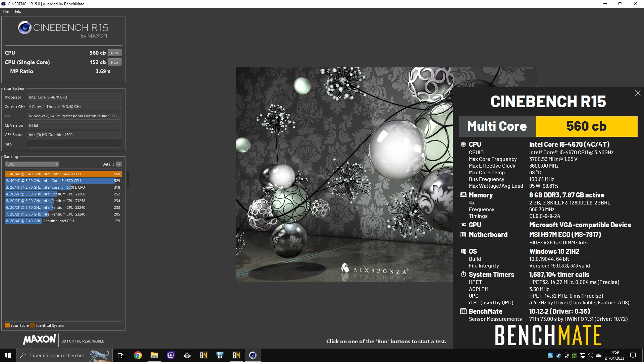Open the OneDrive cloud tray icon

pos(599,355)
